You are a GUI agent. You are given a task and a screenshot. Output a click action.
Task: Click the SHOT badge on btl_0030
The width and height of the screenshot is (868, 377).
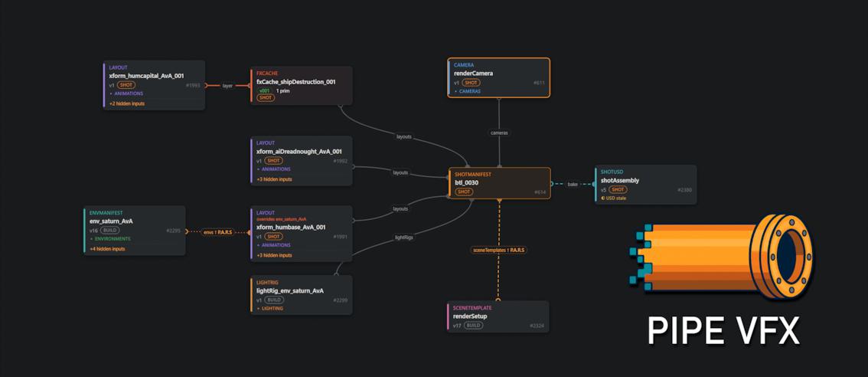pyautogui.click(x=463, y=192)
